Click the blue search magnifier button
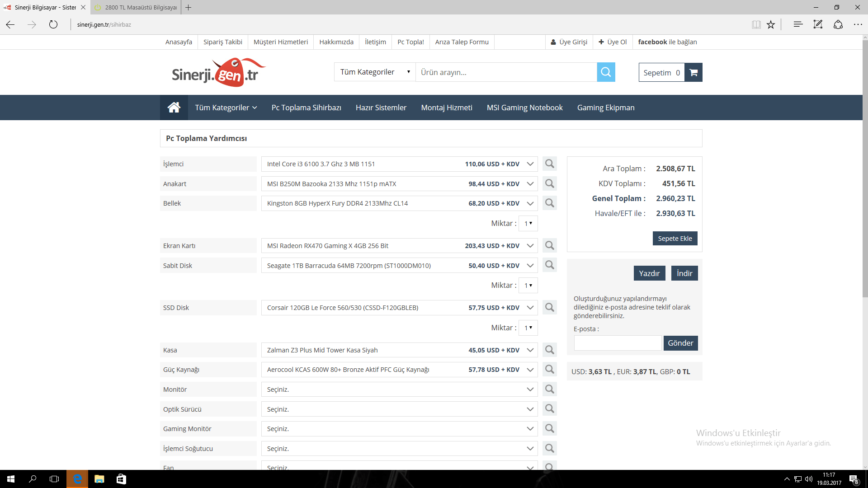 [606, 72]
